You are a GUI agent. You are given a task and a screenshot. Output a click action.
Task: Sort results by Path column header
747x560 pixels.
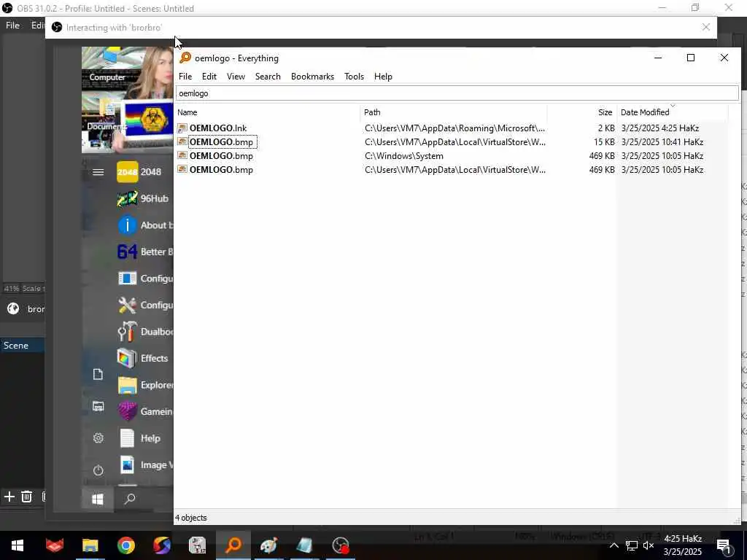click(x=454, y=112)
